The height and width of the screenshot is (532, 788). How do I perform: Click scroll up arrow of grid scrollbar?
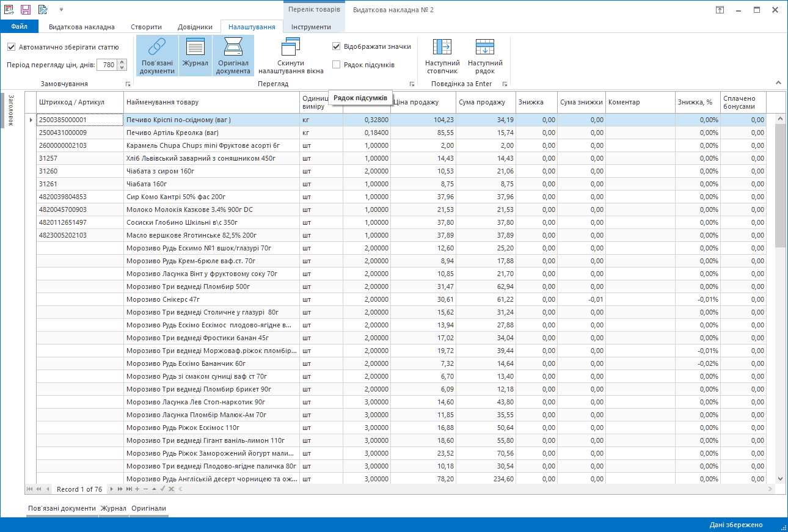pyautogui.click(x=780, y=118)
